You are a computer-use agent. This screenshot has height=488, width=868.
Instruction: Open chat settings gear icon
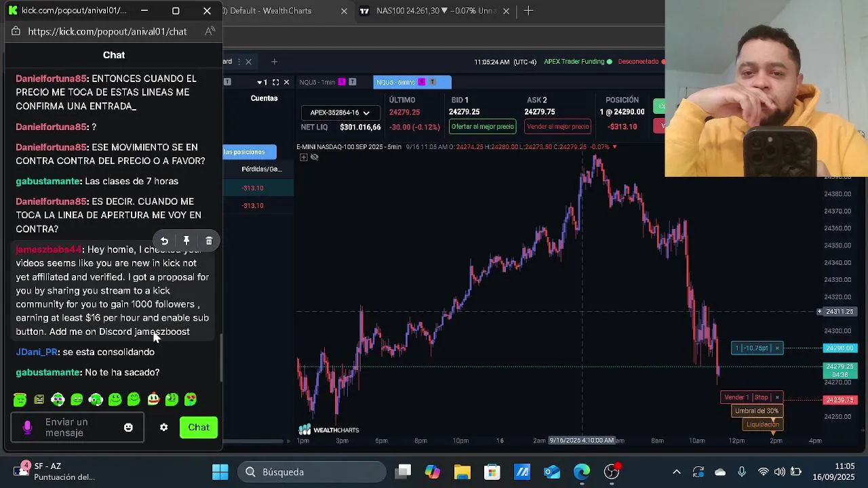(x=163, y=427)
